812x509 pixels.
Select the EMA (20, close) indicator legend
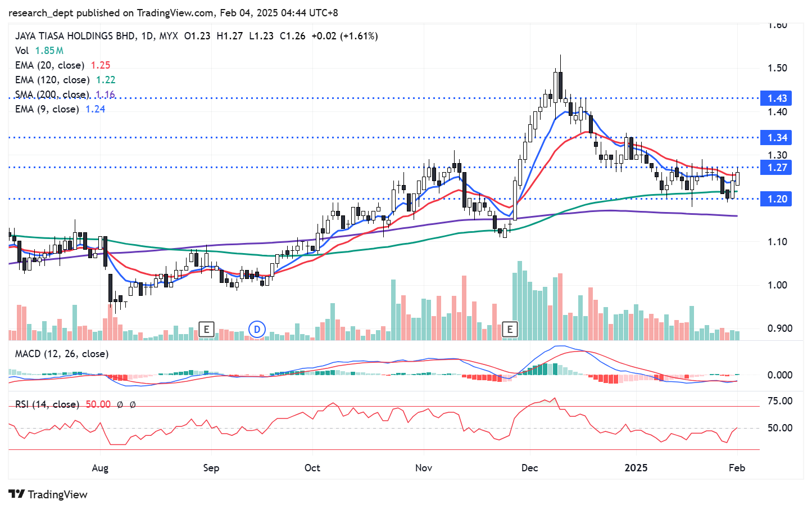50,65
